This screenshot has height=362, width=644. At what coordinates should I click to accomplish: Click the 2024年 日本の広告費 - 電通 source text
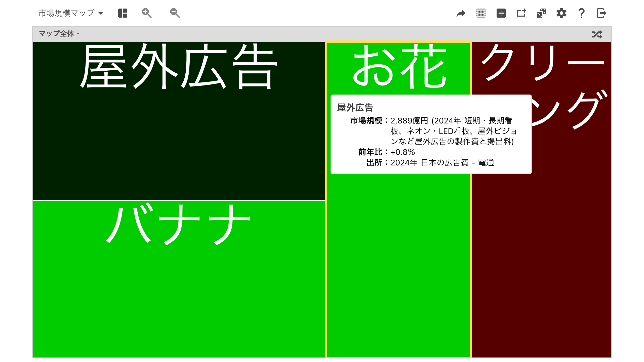click(x=442, y=163)
